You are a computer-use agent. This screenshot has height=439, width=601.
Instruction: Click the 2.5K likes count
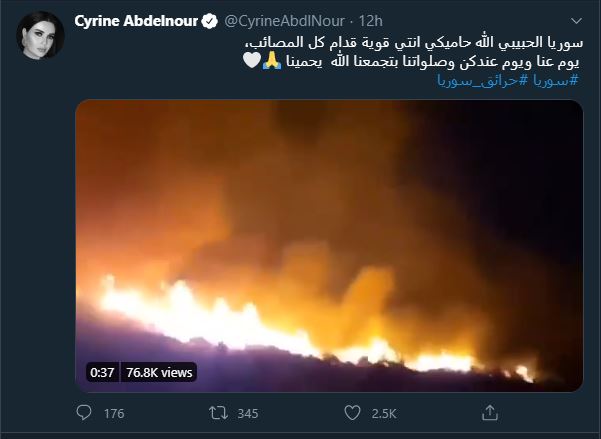384,413
